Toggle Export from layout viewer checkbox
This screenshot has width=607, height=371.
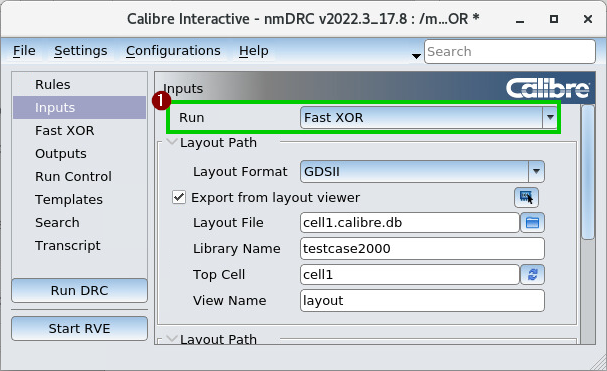click(x=179, y=198)
